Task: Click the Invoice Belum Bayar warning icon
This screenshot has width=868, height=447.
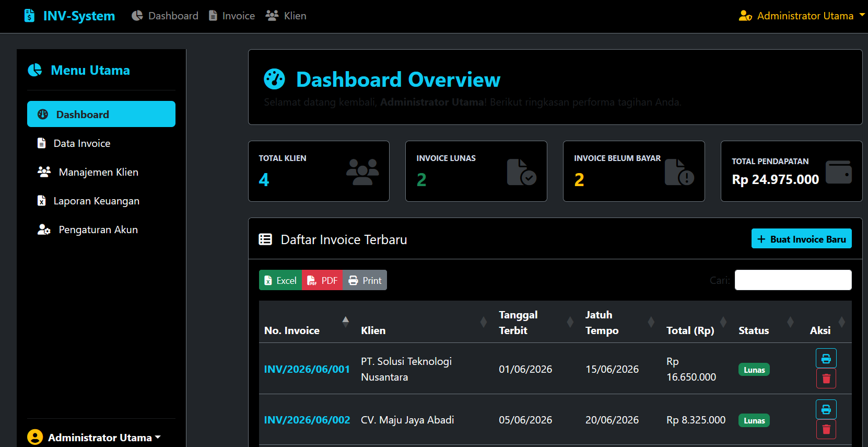Action: click(679, 172)
